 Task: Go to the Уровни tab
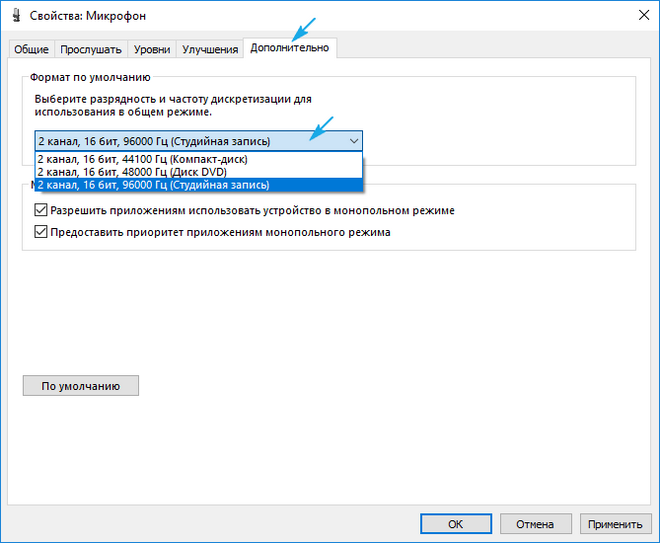point(152,49)
